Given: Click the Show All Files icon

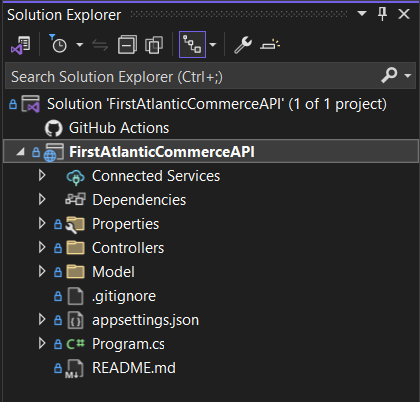Looking at the screenshot, I should click(154, 45).
